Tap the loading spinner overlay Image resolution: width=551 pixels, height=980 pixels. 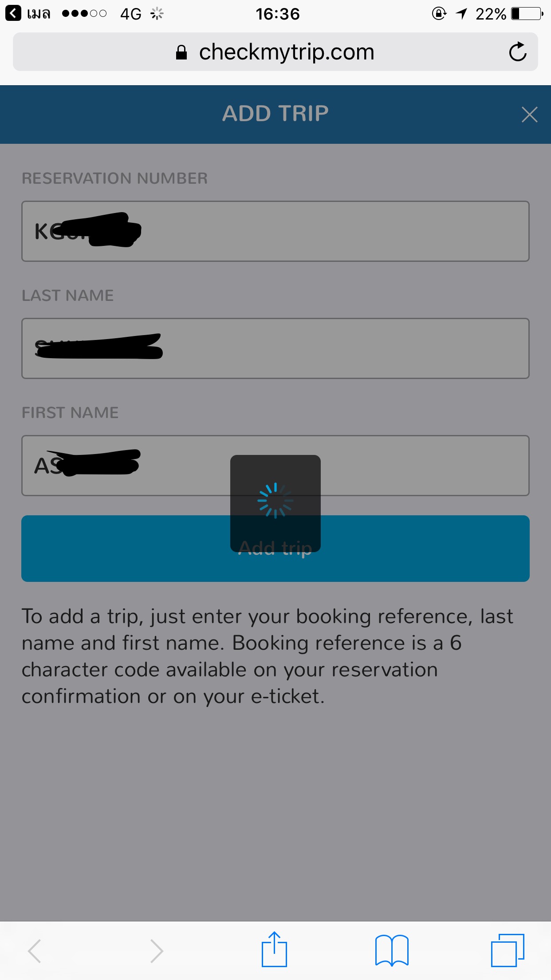[275, 503]
